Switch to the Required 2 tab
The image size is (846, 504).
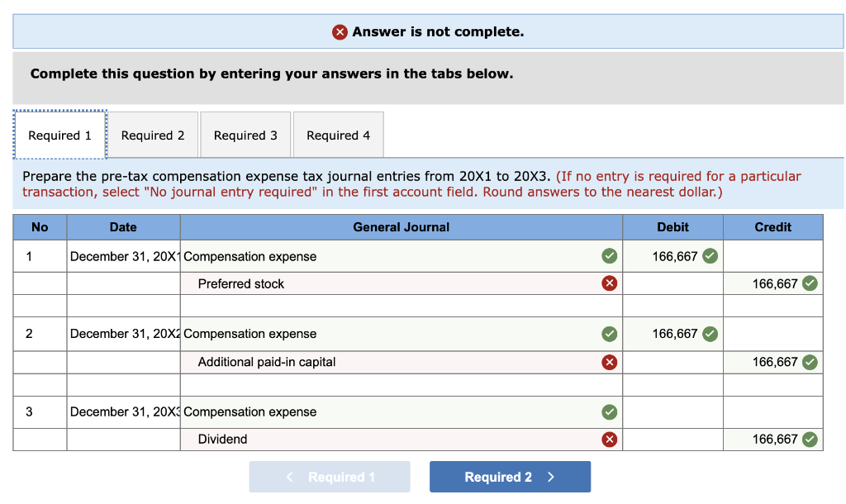pos(154,134)
